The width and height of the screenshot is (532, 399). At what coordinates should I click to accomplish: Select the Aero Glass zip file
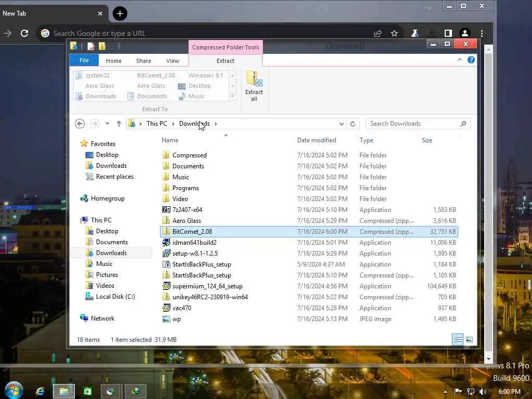[309, 220]
